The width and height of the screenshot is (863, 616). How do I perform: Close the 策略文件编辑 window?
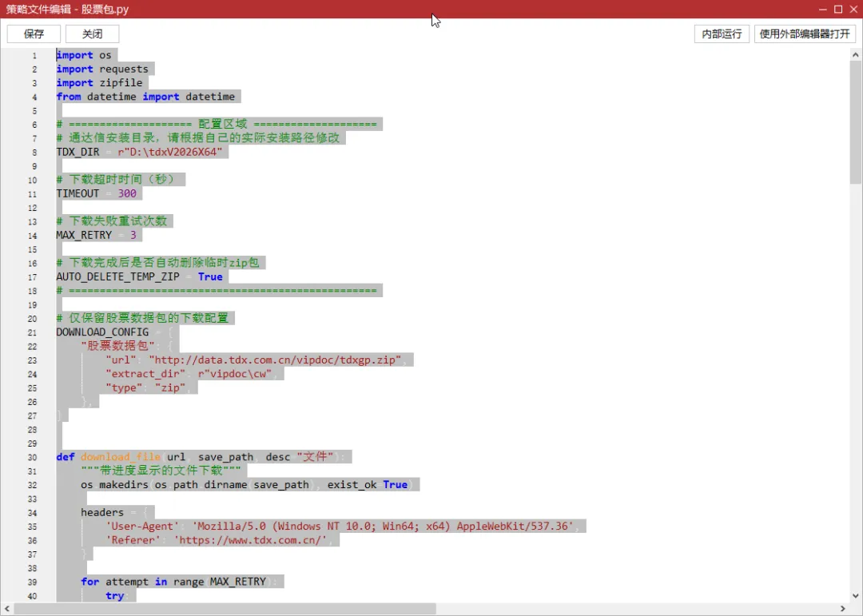tap(853, 10)
